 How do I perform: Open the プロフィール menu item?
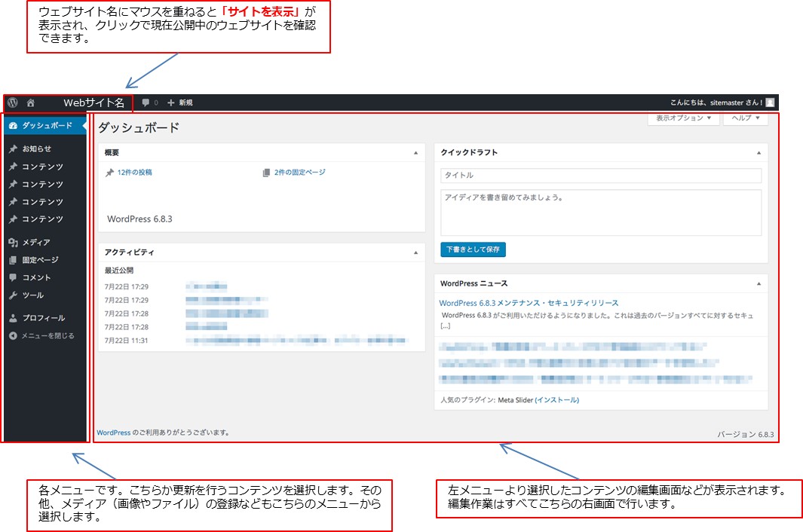click(45, 318)
